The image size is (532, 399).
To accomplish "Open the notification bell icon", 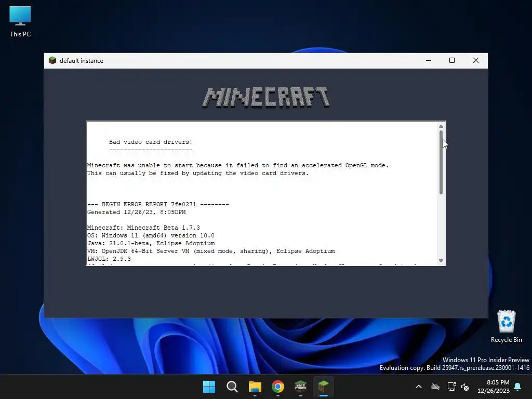I will coord(518,387).
